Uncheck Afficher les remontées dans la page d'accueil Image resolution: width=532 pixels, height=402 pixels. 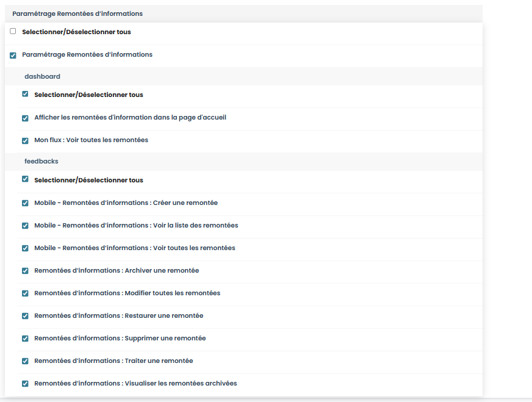[25, 118]
